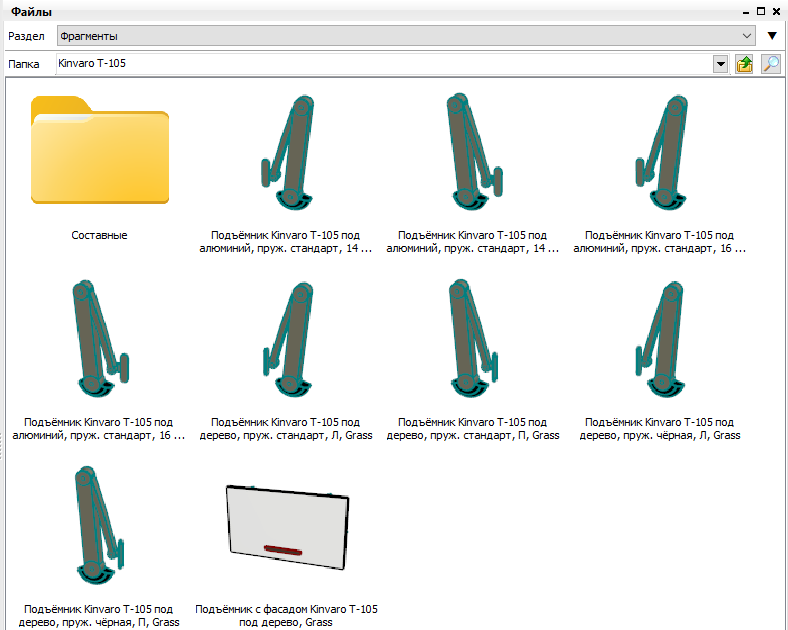Select the top-row алюминий стандарт 16 lifter thumbnail
The height and width of the screenshot is (630, 788).
click(x=661, y=152)
